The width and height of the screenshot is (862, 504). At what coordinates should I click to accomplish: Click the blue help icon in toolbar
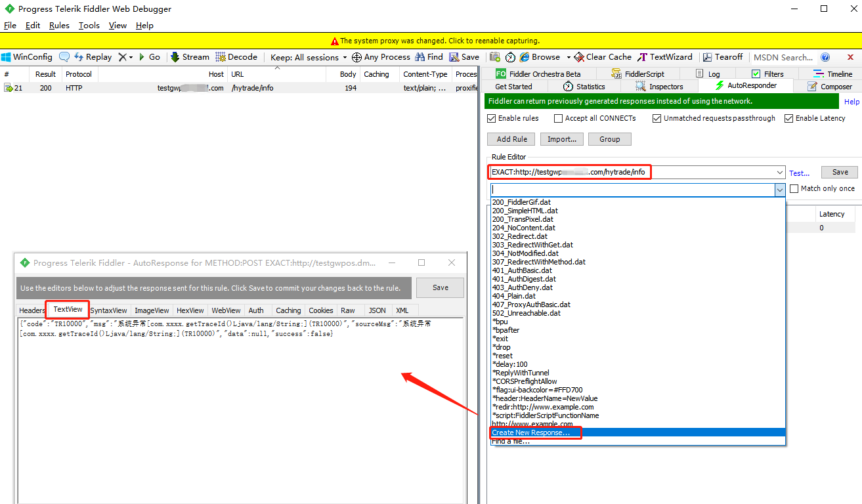(825, 57)
